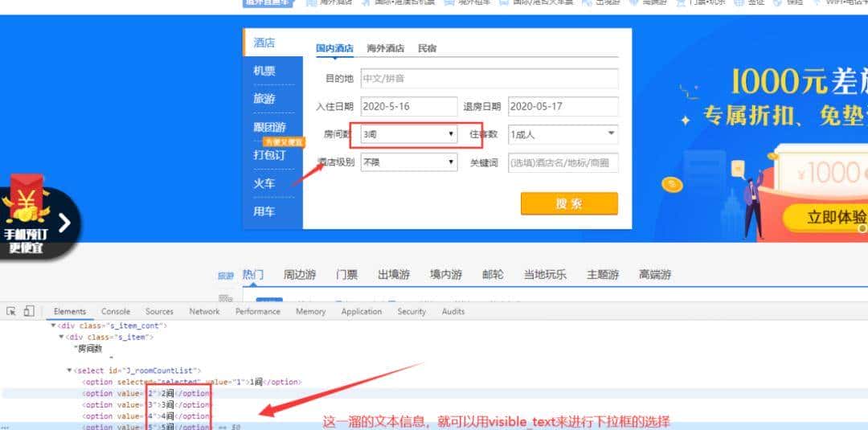Switch to DevTools Security tab

pos(411,312)
